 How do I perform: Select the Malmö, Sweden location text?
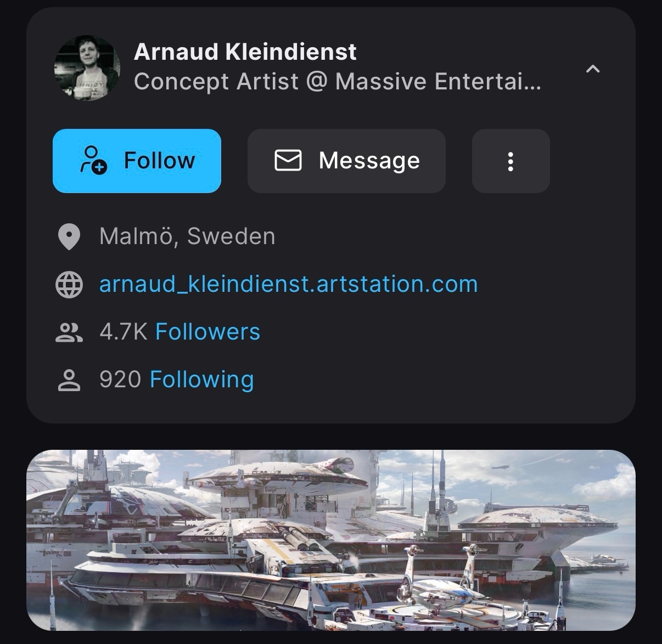pyautogui.click(x=187, y=236)
